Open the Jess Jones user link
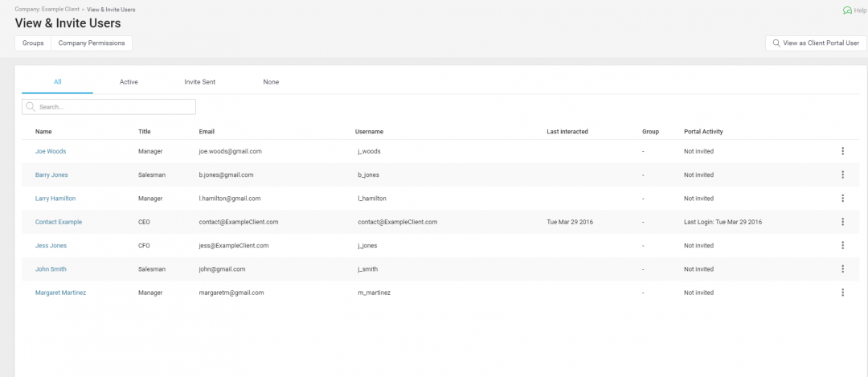 [51, 245]
